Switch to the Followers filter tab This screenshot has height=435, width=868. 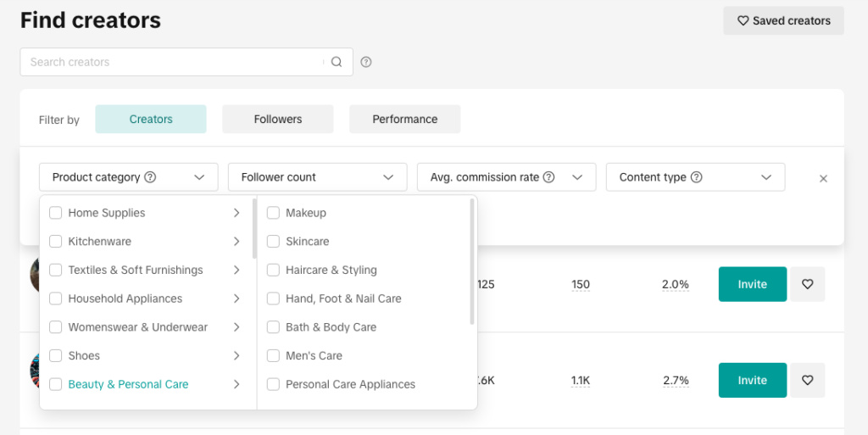(278, 120)
